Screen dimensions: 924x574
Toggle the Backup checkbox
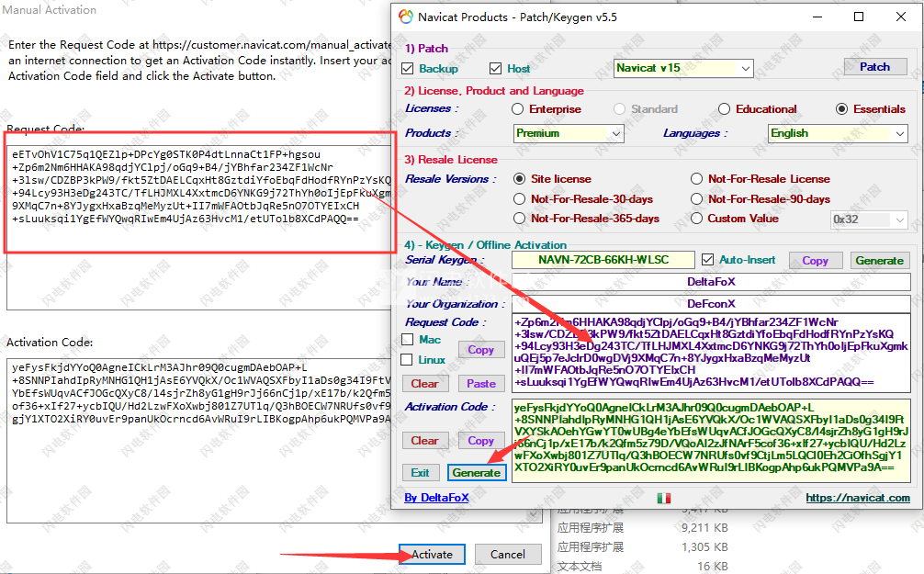(x=407, y=68)
